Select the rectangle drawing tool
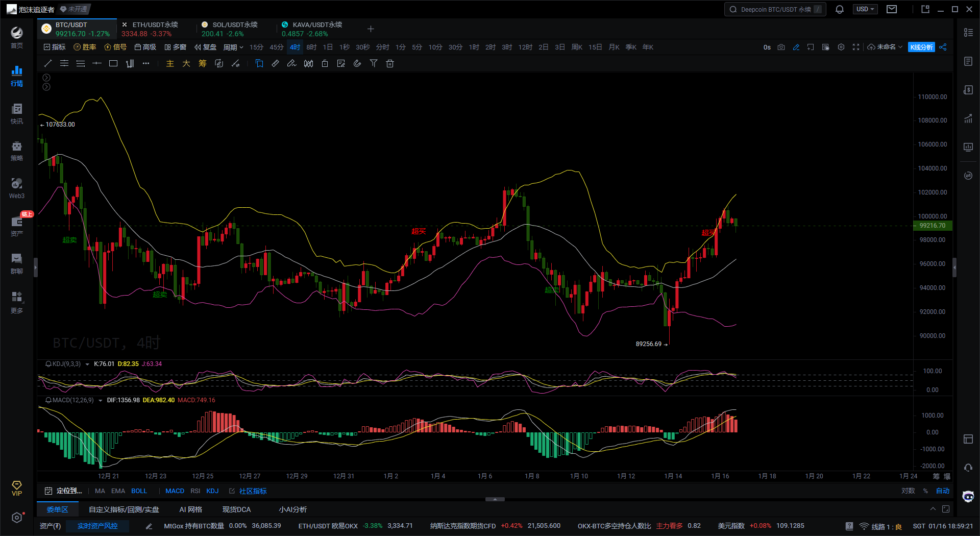Image resolution: width=980 pixels, height=536 pixels. [x=113, y=63]
